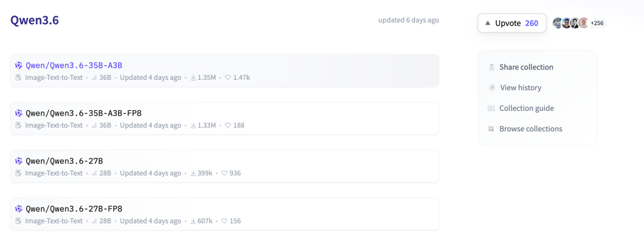Click the Qwen3.6 collection title
644x242 pixels.
click(35, 20)
